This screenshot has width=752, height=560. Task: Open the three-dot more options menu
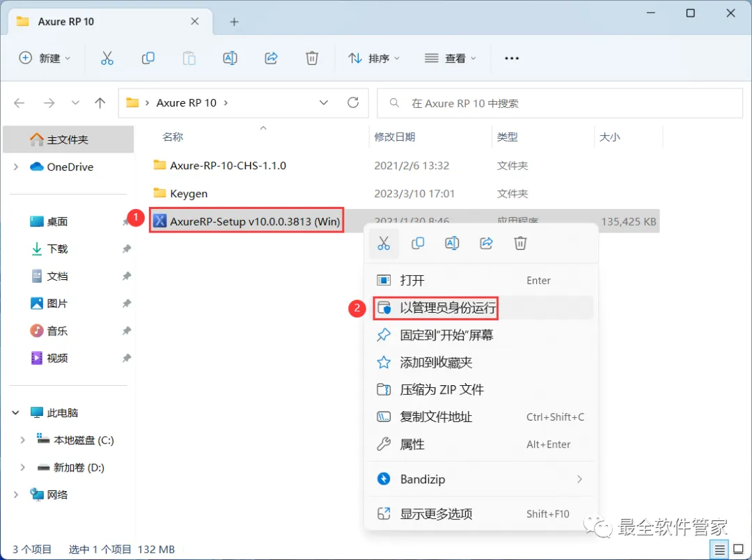pyautogui.click(x=512, y=58)
